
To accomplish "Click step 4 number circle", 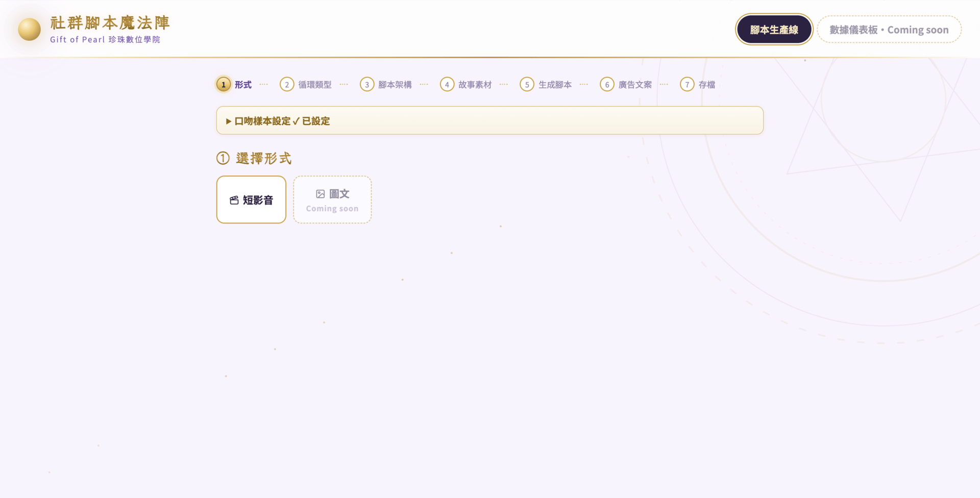I will (x=447, y=85).
